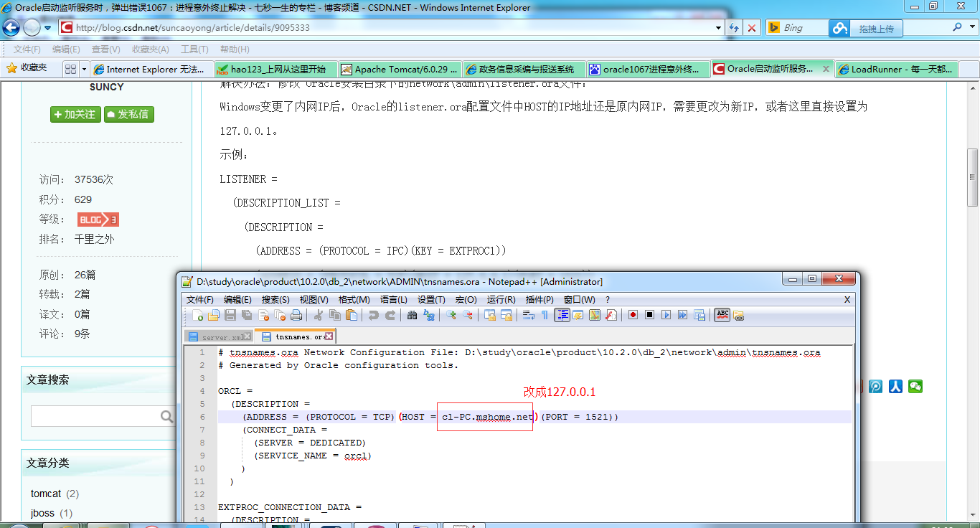The image size is (980, 528).
Task: Click the Zoom Out icon in Notepad++
Action: (x=468, y=315)
